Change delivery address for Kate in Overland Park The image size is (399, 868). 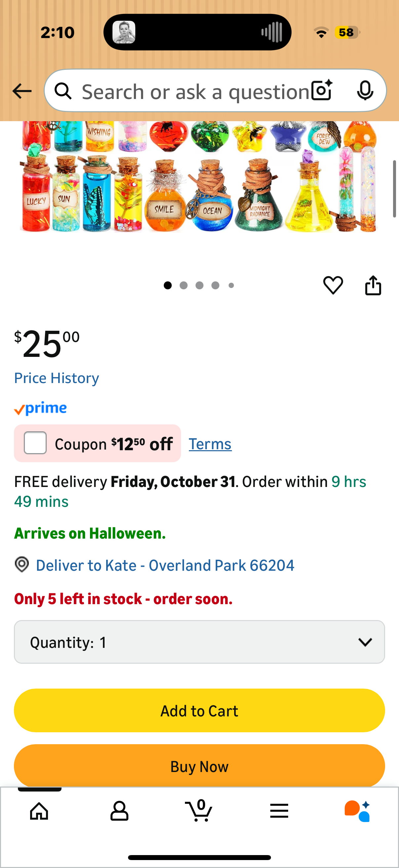pyautogui.click(x=165, y=565)
